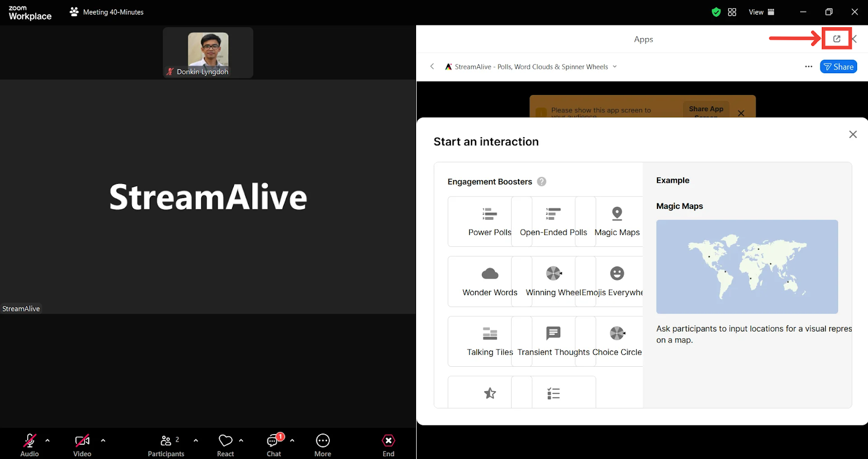The height and width of the screenshot is (459, 868).
Task: Expand reactions options arrow
Action: click(x=241, y=441)
